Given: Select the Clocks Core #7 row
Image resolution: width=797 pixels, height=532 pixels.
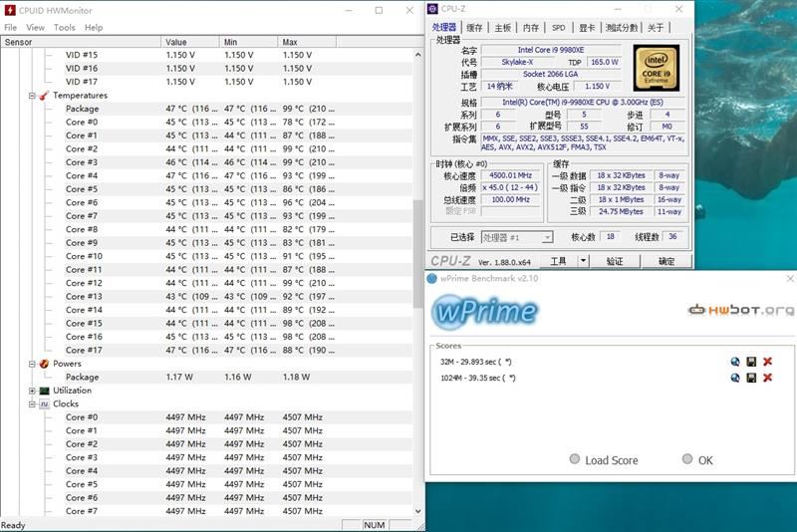Looking at the screenshot, I should pyautogui.click(x=206, y=511).
